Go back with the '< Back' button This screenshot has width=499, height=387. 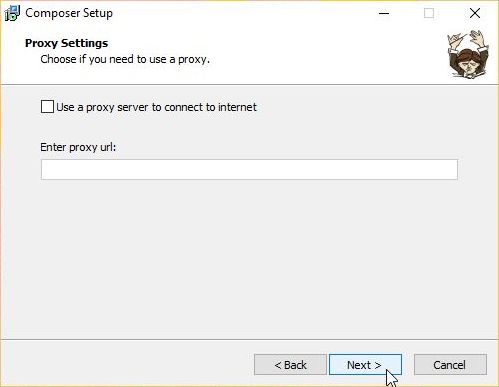tap(290, 365)
